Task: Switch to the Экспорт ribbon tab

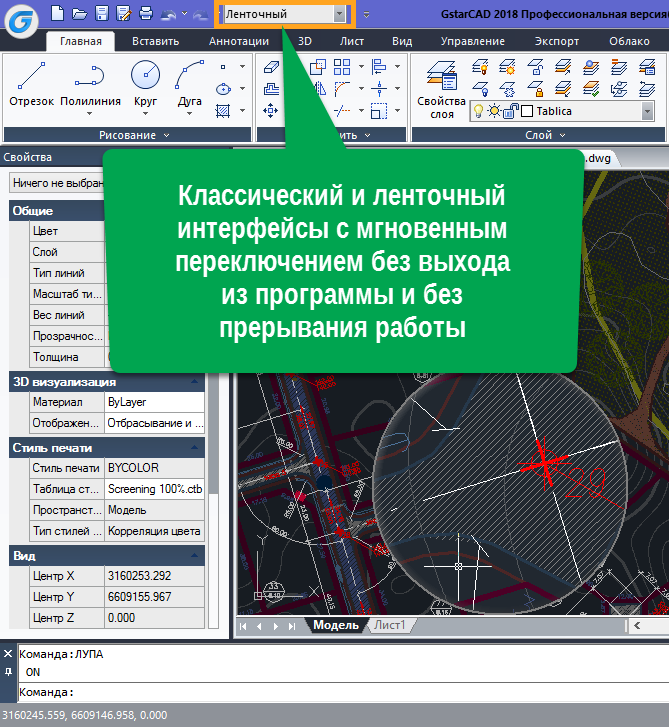Action: point(557,41)
